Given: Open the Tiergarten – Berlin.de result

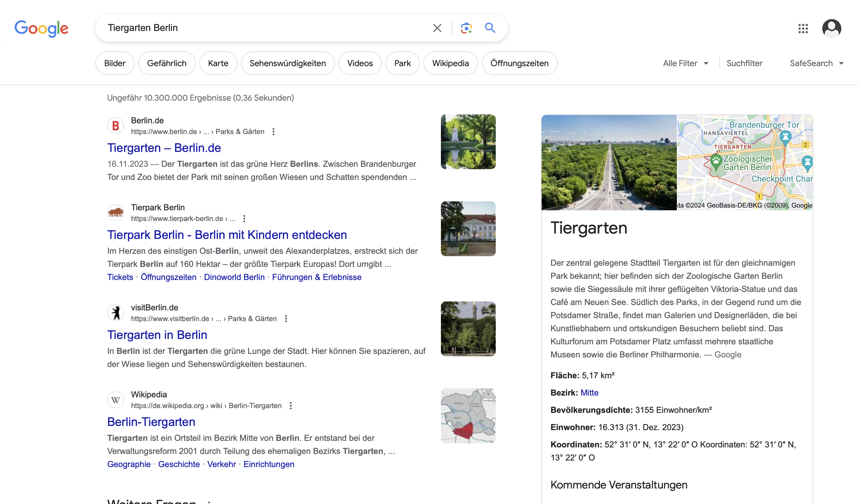Looking at the screenshot, I should pyautogui.click(x=164, y=148).
